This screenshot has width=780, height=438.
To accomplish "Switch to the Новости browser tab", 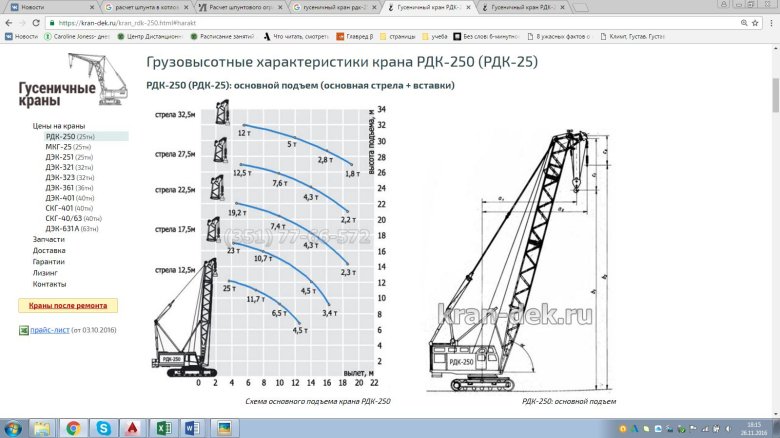I will click(40, 6).
